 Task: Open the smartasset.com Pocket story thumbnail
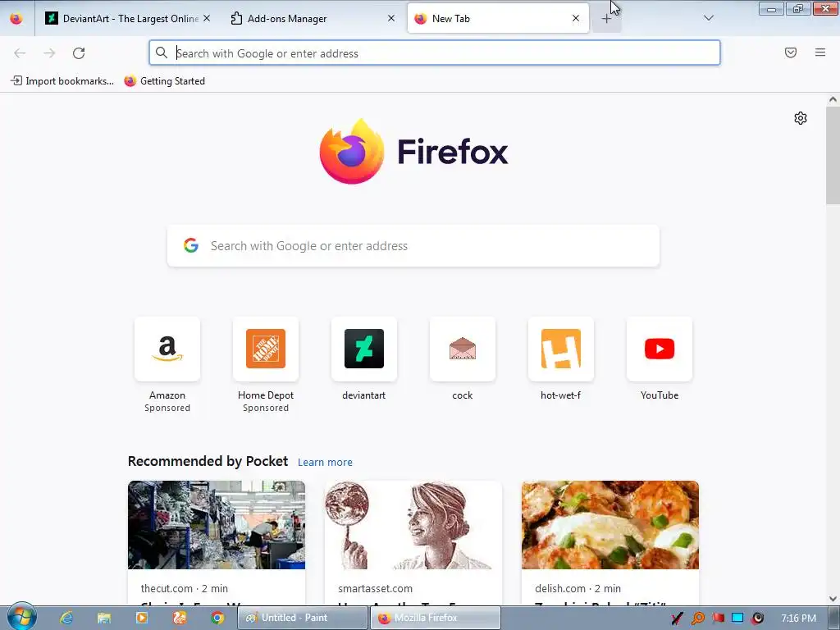pos(413,525)
